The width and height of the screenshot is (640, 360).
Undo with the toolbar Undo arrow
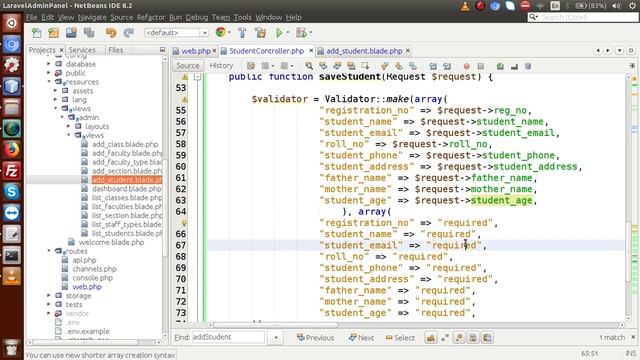tap(111, 33)
